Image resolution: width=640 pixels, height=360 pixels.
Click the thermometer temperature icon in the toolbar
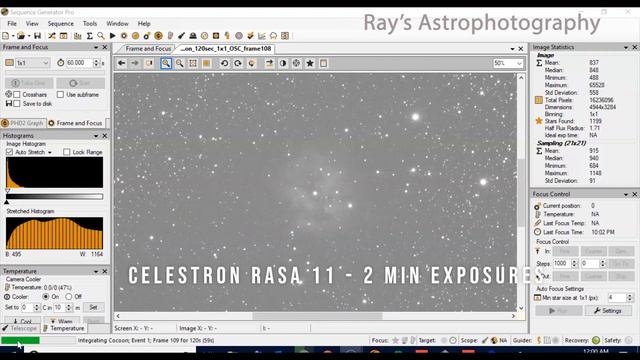coord(170,36)
